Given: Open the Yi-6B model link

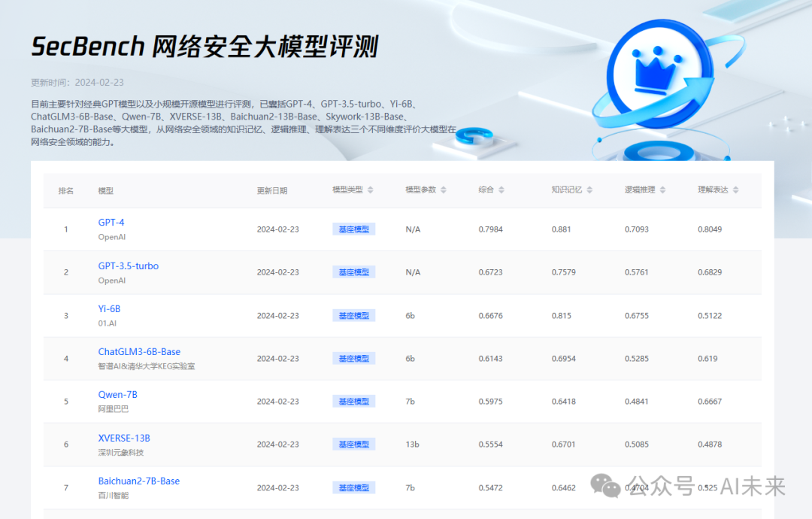Looking at the screenshot, I should (x=109, y=308).
